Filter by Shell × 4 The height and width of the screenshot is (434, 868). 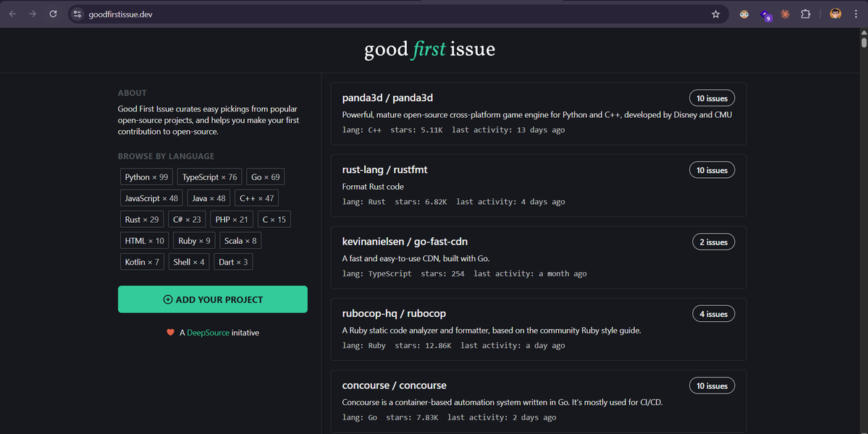(x=189, y=262)
